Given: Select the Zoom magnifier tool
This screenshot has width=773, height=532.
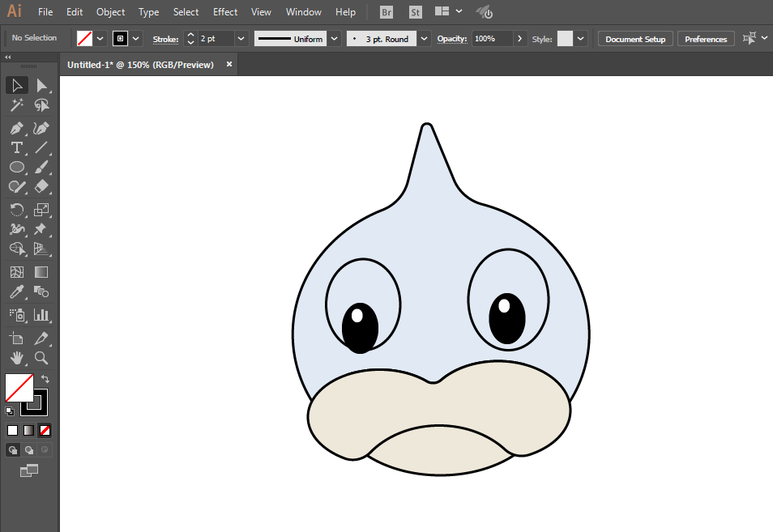Looking at the screenshot, I should [x=41, y=357].
